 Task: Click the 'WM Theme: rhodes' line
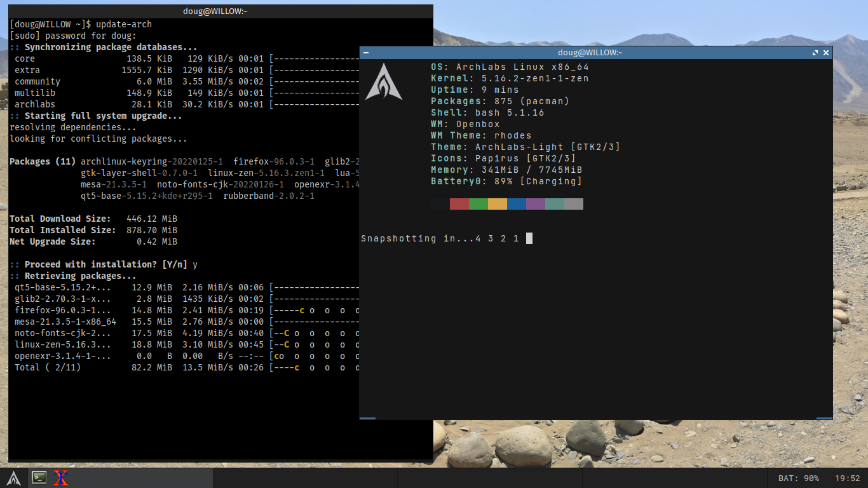482,135
